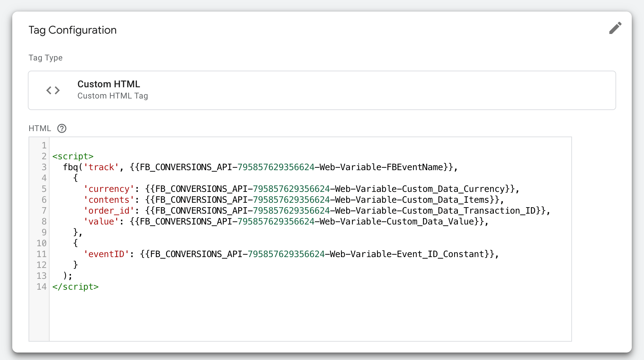Click the 'Tag Type' label
The height and width of the screenshot is (360, 644).
pos(46,58)
